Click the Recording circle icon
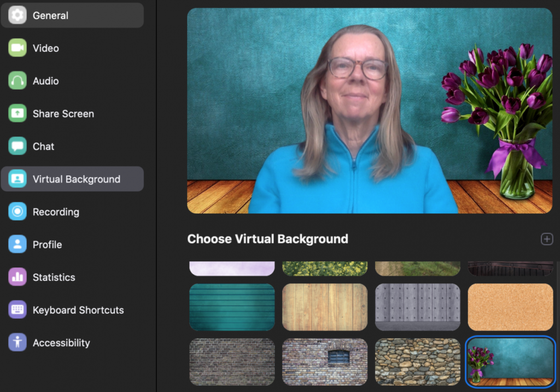 [x=17, y=212]
